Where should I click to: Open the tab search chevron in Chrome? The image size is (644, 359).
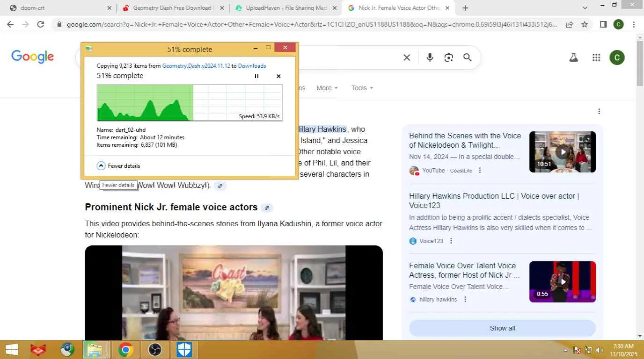(585, 8)
